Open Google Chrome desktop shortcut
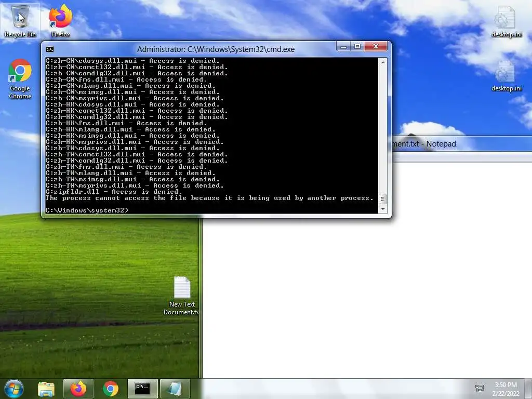532x399 pixels. 20,79
